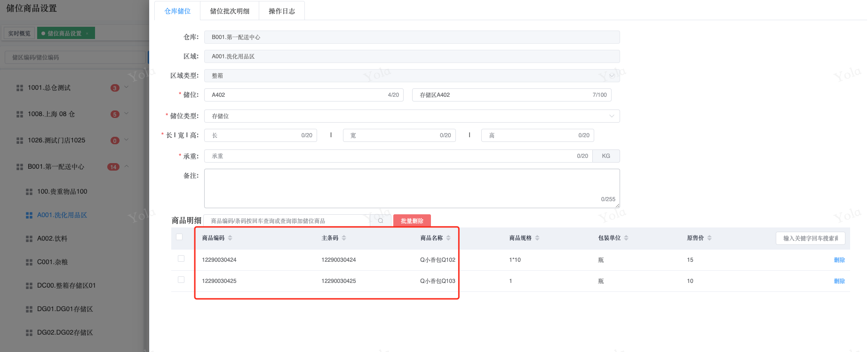This screenshot has width=868, height=352.
Task: Sort table by 商品编码 column arrows
Action: [x=230, y=238]
